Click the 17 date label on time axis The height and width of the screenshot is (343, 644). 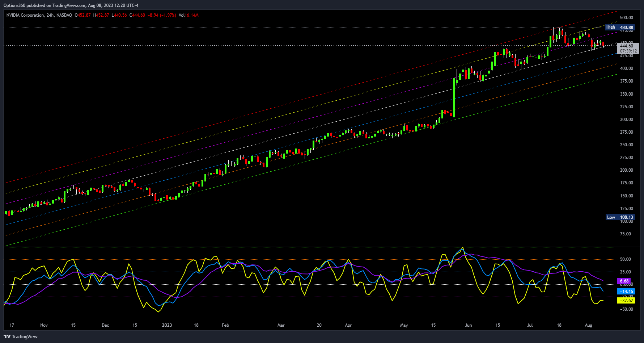(x=12, y=325)
